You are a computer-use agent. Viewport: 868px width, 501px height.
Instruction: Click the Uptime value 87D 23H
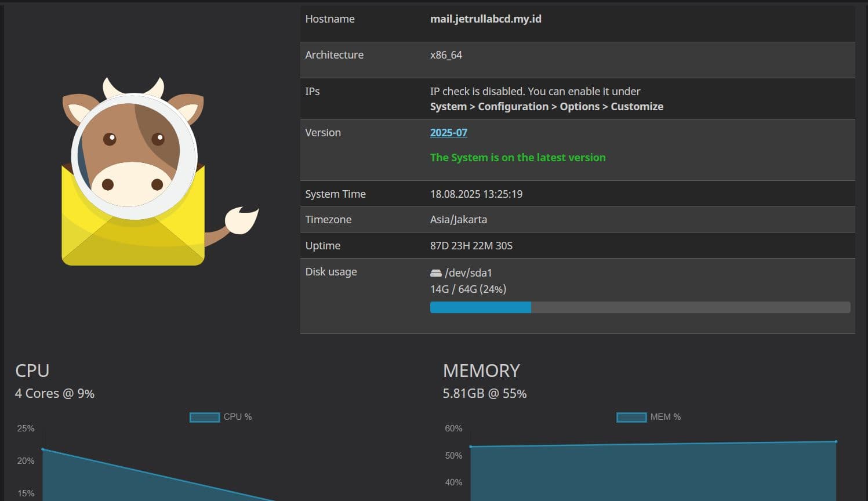(x=471, y=245)
